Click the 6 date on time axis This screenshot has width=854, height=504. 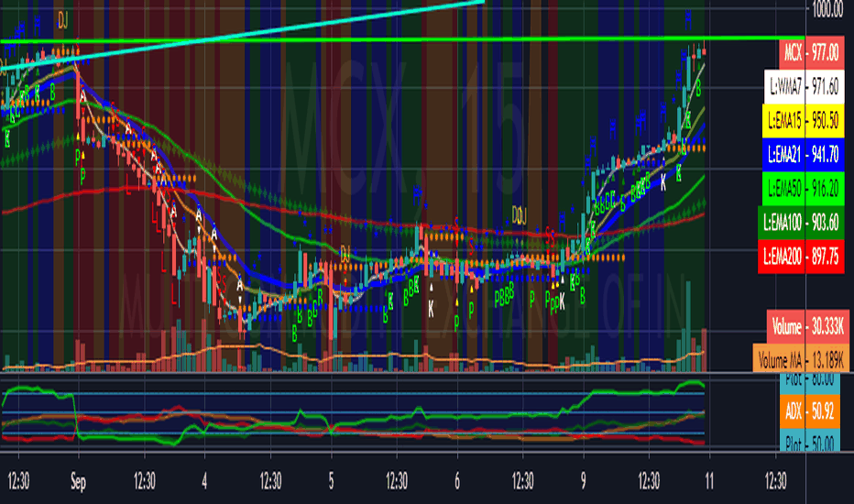[457, 482]
